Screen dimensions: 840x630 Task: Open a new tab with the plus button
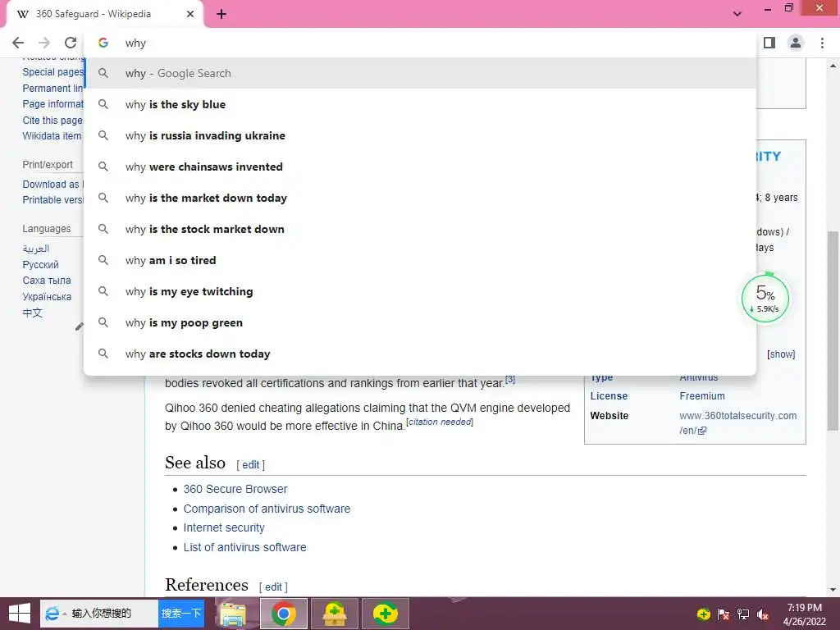click(x=221, y=14)
